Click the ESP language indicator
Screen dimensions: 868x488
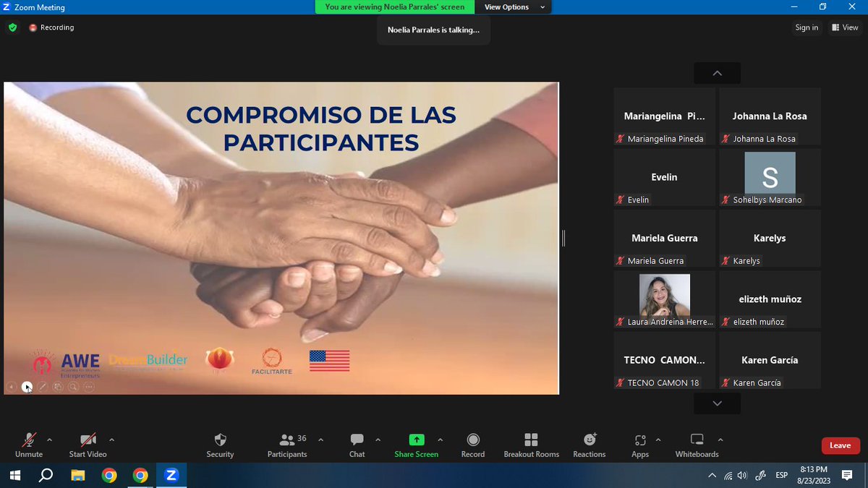(x=782, y=476)
